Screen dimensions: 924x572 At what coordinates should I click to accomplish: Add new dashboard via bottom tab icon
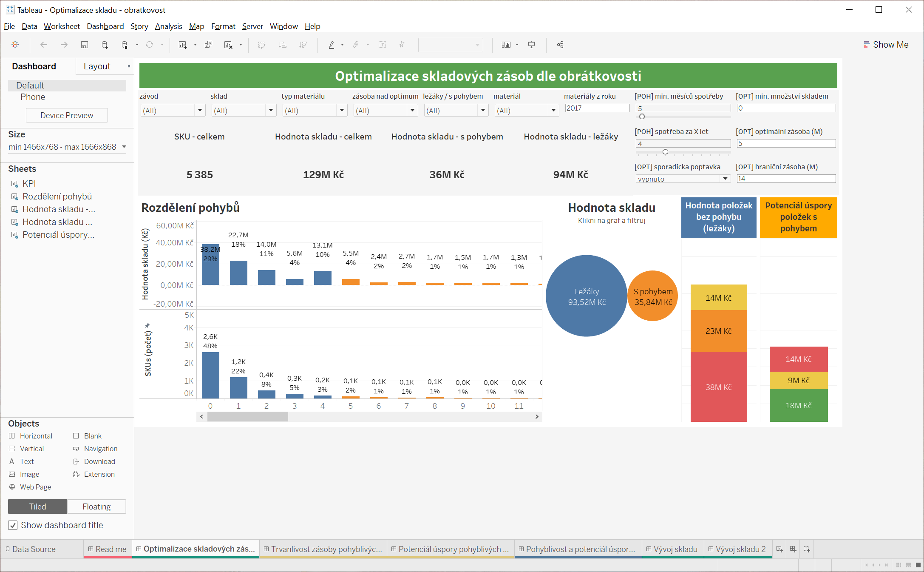point(793,549)
